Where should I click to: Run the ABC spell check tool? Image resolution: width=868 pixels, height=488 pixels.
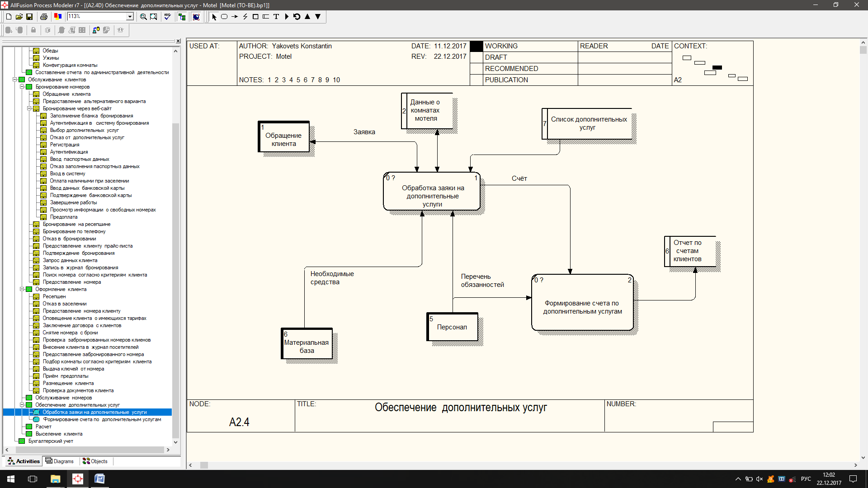[168, 17]
